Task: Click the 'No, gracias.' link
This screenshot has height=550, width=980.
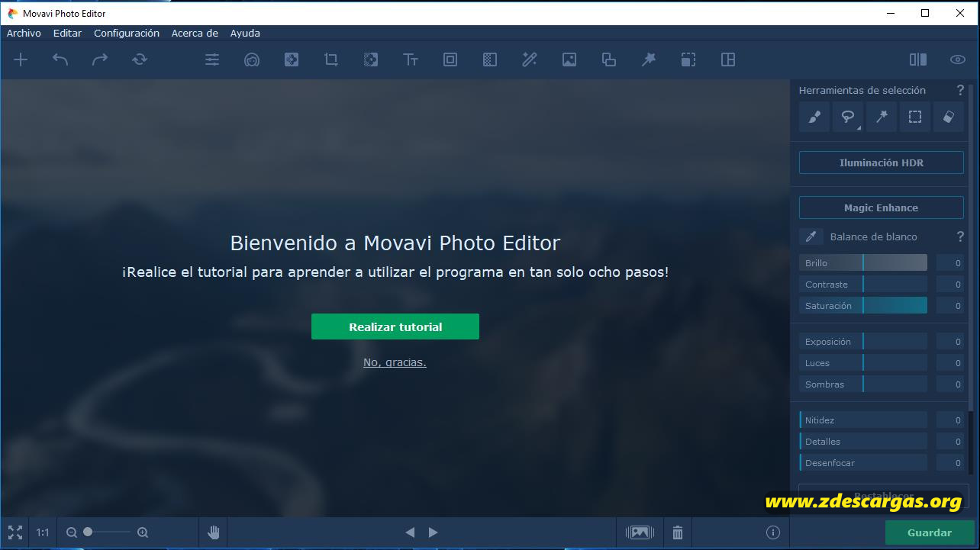Action: tap(395, 362)
